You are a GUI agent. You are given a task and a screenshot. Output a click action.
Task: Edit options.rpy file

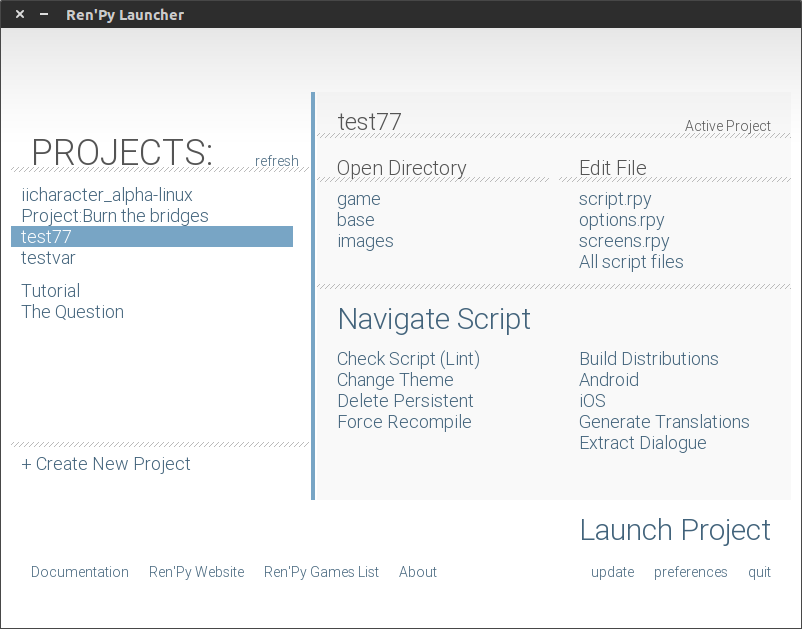tap(621, 220)
